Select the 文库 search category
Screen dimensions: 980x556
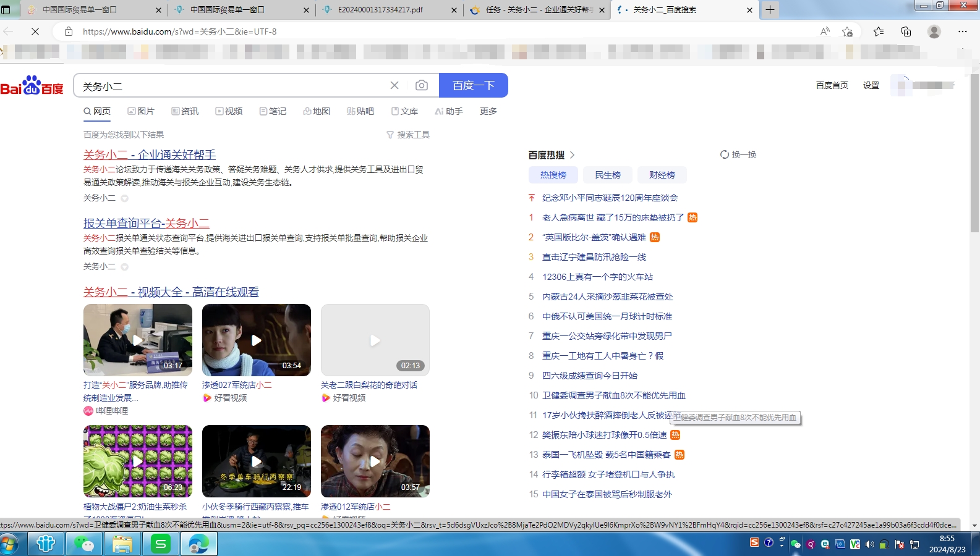coord(404,111)
